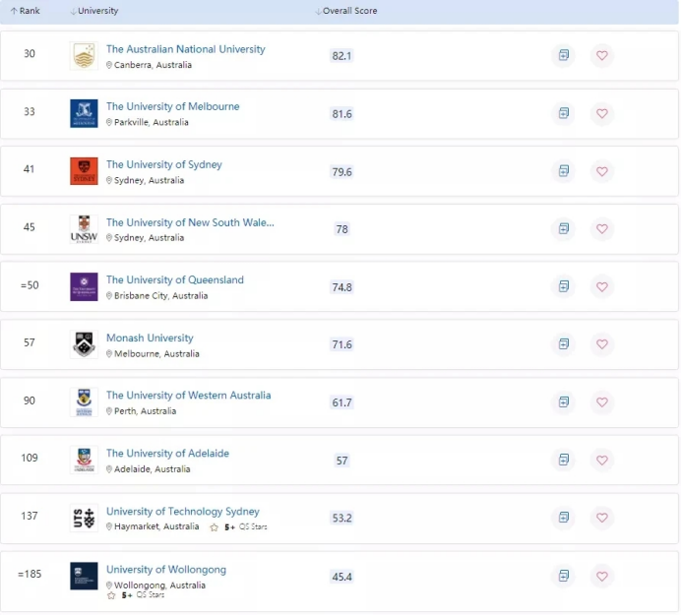Open University of Technology Sydney link

point(183,511)
